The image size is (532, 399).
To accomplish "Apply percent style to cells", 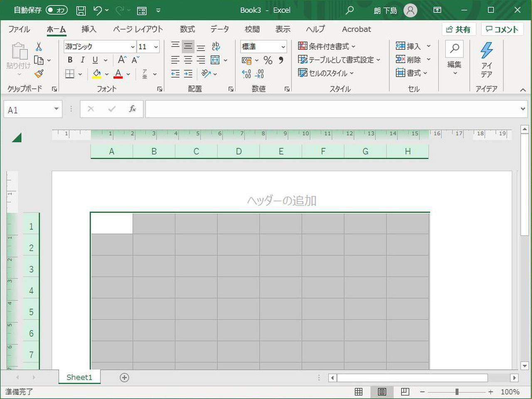I will click(268, 60).
